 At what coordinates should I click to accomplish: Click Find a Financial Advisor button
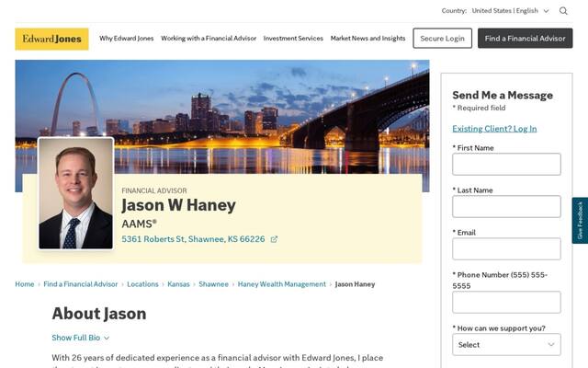(x=525, y=39)
